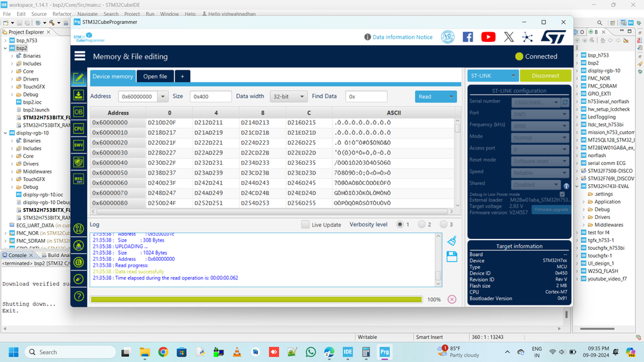Screen dimensions: 644x362
Task: Open the EL external loaders icon
Action: (79, 262)
